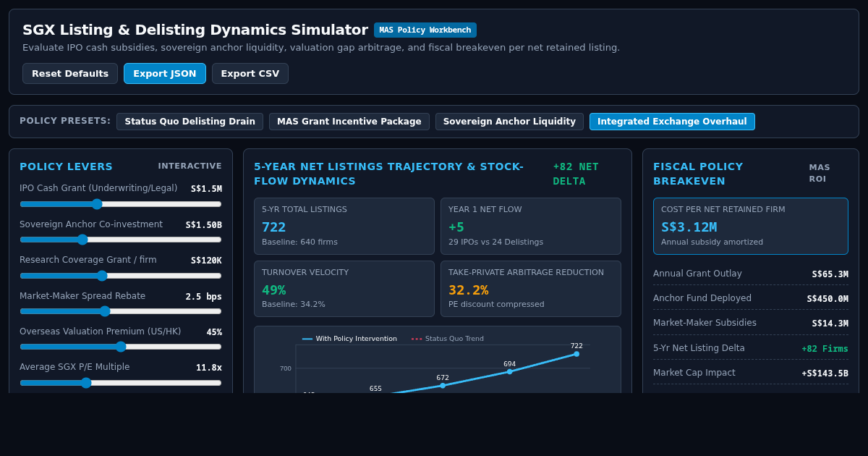Click the Year 1 Net Flow card
This screenshot has height=456, width=868.
[531, 226]
